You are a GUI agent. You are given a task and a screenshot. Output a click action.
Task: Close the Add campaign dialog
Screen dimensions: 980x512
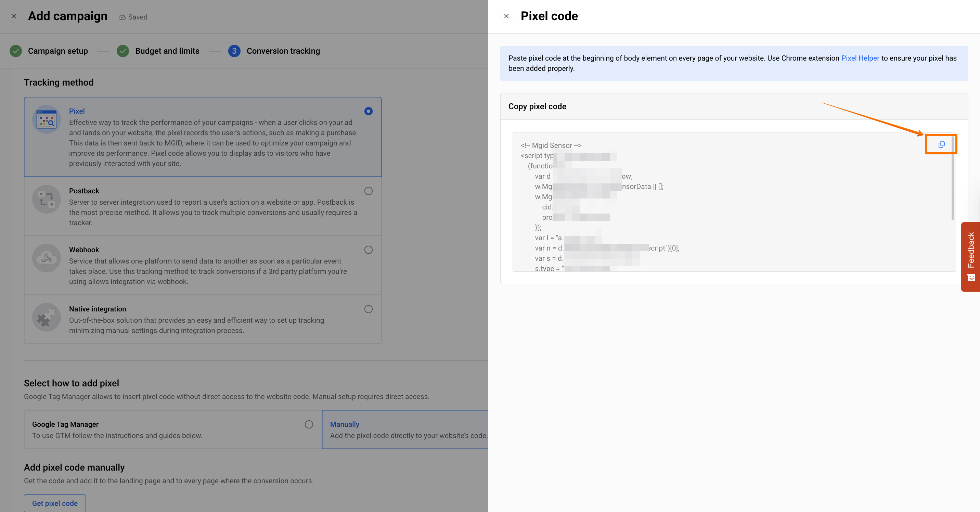click(x=14, y=16)
